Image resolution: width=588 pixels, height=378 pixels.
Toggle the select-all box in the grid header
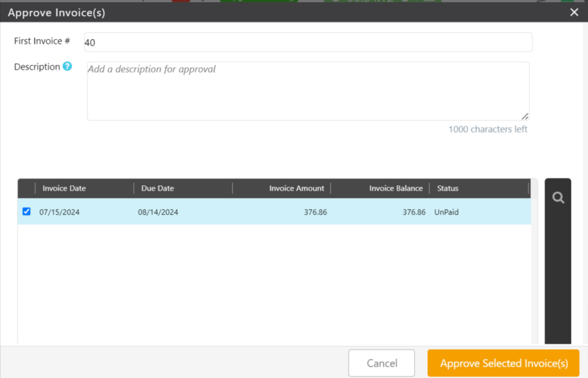click(26, 188)
